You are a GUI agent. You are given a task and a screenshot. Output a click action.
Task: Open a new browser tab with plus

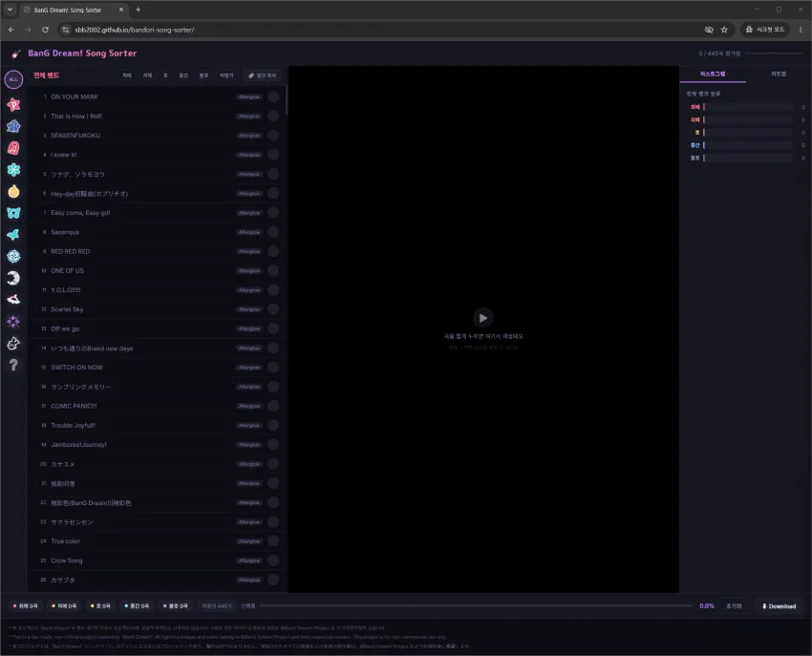coord(138,10)
